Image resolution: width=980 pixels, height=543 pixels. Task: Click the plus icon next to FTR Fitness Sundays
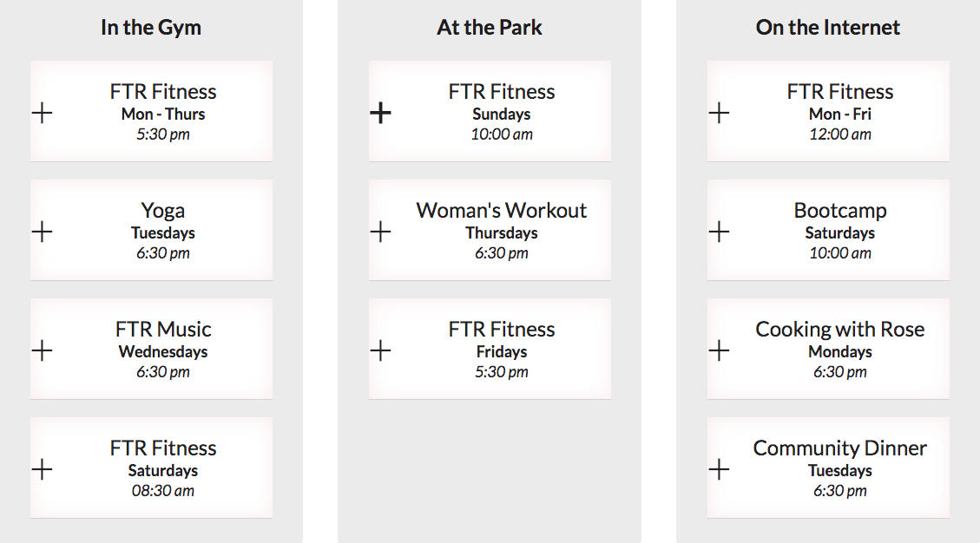tap(380, 113)
